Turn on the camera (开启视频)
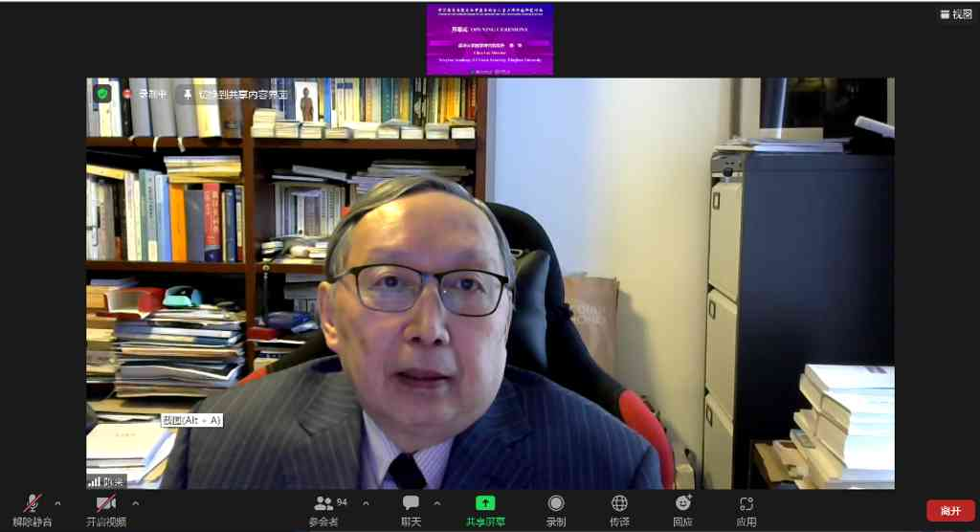The image size is (980, 532). (x=105, y=504)
